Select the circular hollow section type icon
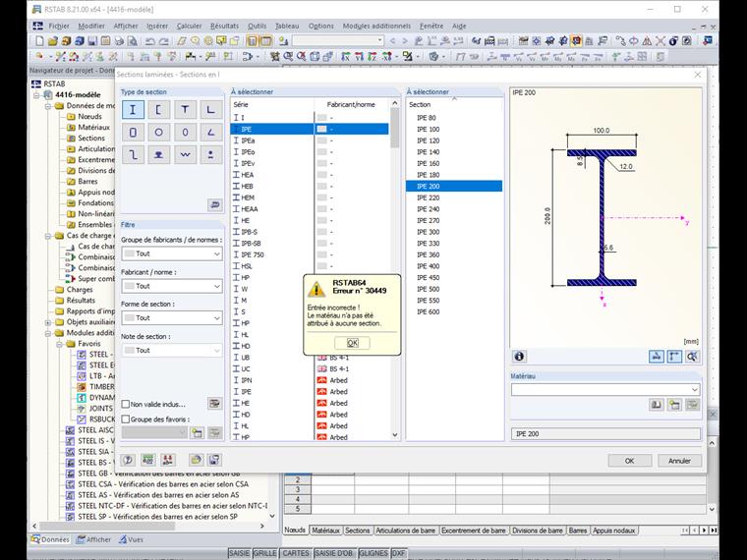747x560 pixels. click(158, 133)
